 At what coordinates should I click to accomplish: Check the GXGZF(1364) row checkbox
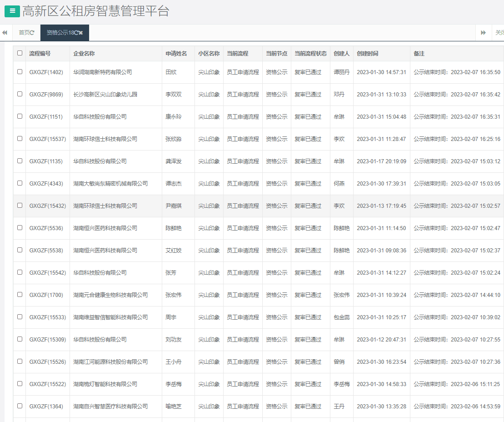[x=20, y=406]
